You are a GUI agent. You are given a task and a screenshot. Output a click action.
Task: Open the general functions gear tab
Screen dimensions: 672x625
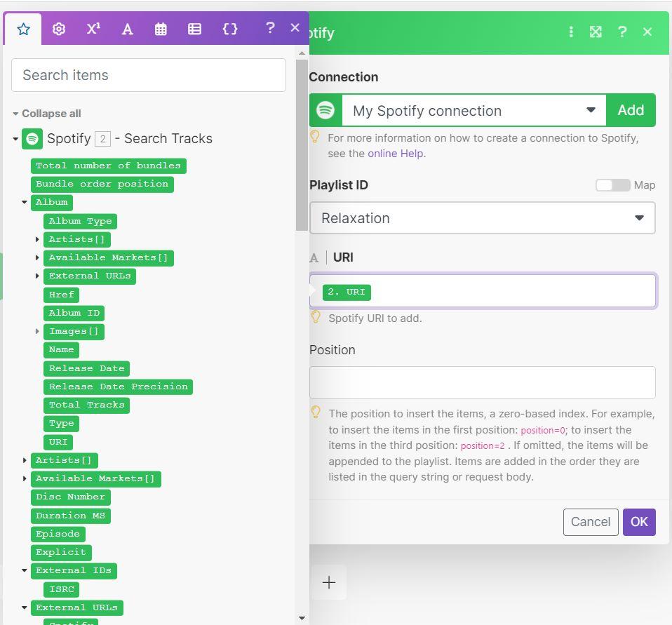[x=59, y=29]
